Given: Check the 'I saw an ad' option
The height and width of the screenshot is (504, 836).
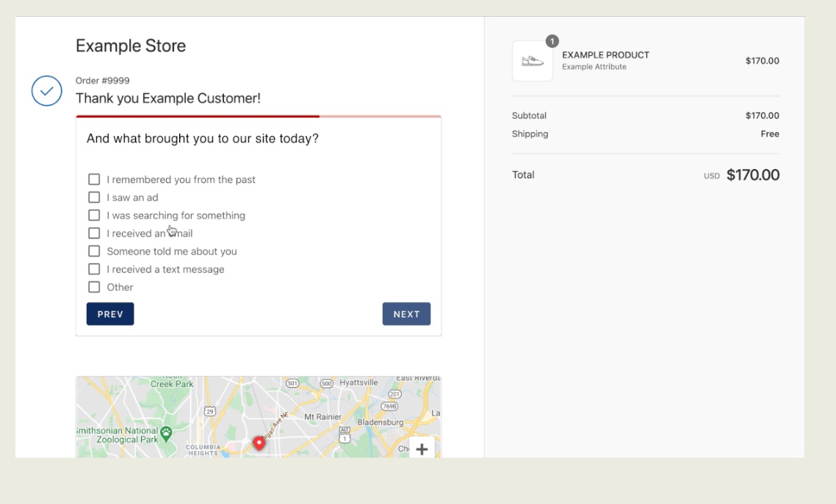Looking at the screenshot, I should tap(94, 197).
